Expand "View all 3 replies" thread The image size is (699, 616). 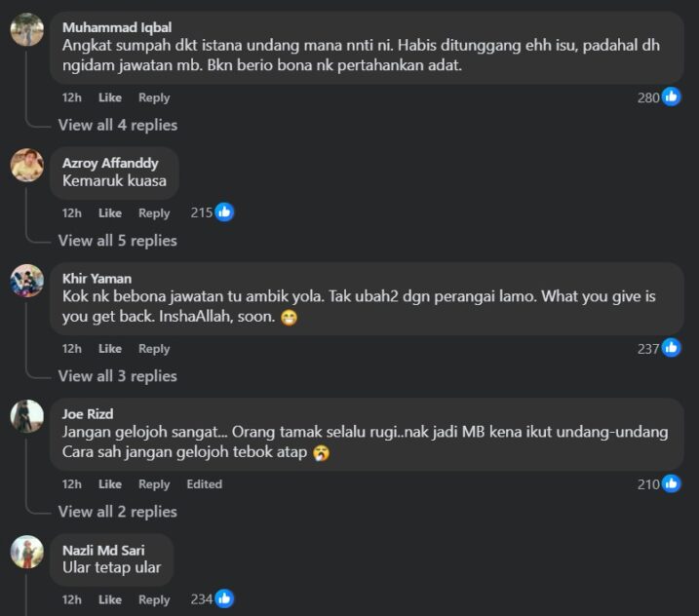[117, 376]
